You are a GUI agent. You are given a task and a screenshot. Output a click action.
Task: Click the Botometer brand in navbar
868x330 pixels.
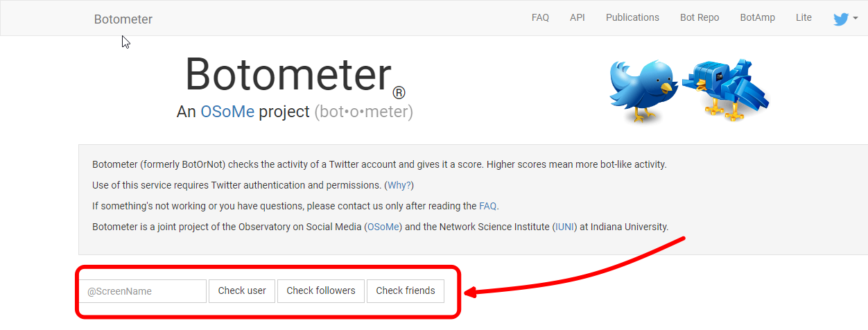pos(123,19)
